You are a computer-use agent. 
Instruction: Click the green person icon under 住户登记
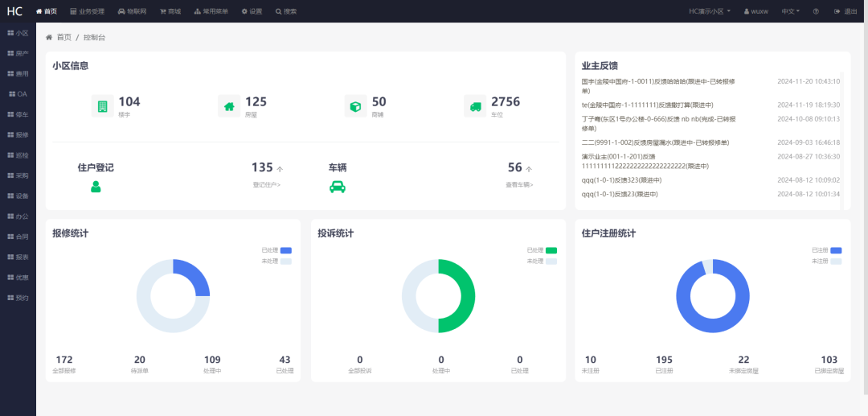click(96, 187)
